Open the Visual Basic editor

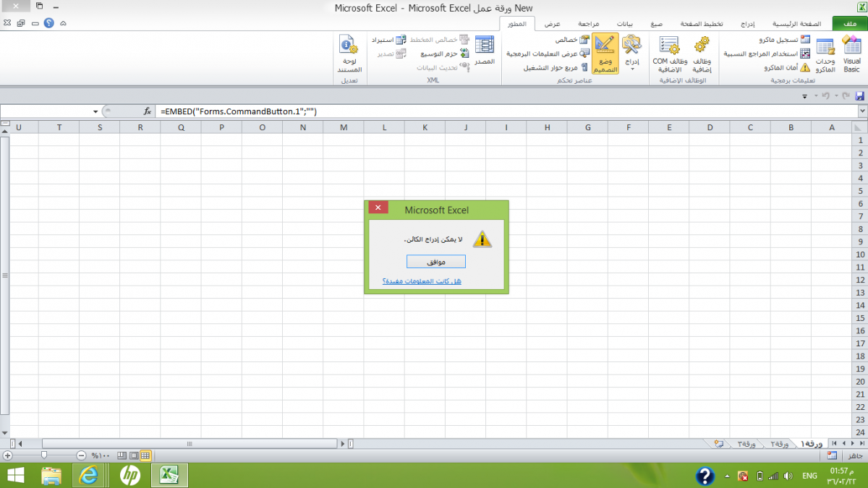[x=851, y=54]
